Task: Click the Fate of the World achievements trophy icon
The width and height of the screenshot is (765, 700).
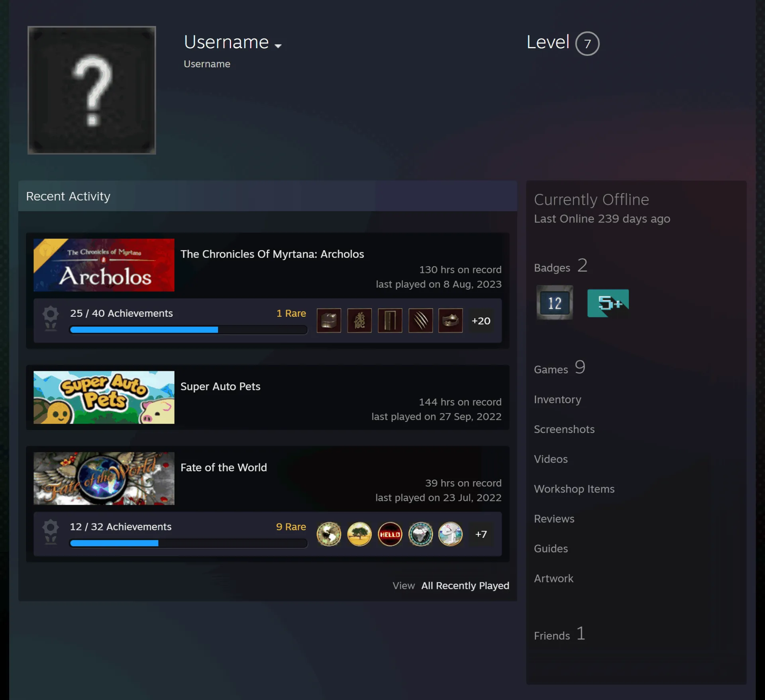Action: pyautogui.click(x=51, y=532)
